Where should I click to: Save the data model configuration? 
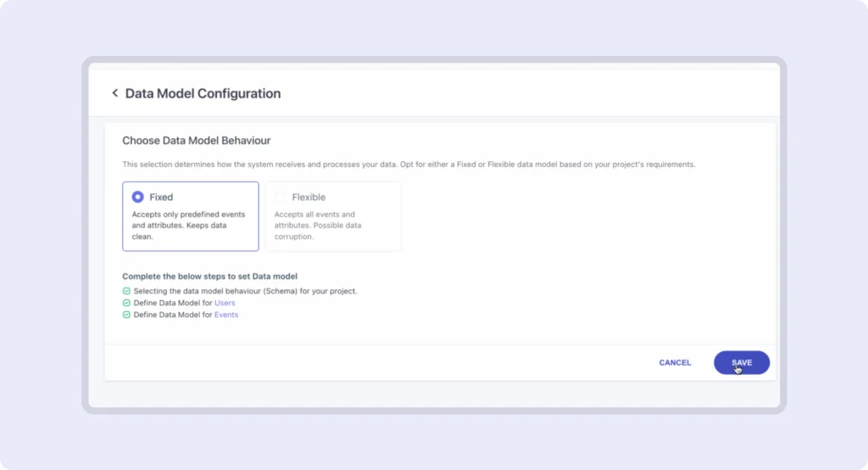click(741, 362)
